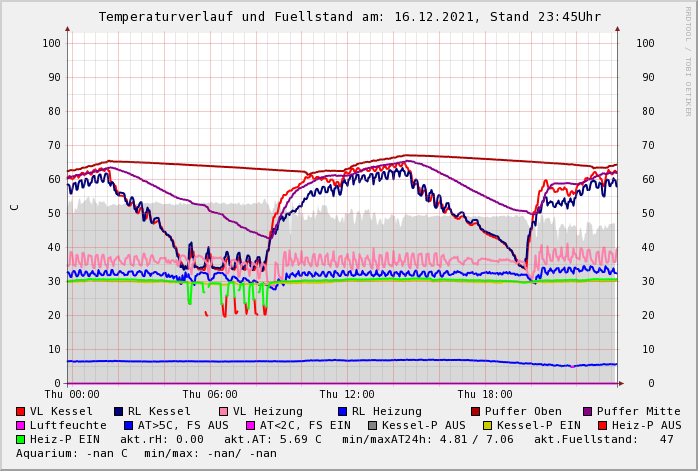Click the yellow Kessel-P EIN legend swatch
The width and height of the screenshot is (698, 471).
487,425
